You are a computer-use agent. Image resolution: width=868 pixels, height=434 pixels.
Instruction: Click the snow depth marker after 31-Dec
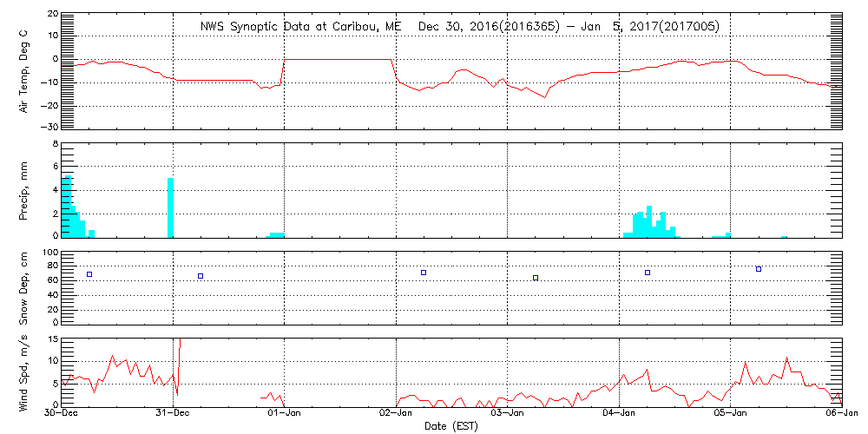point(201,276)
